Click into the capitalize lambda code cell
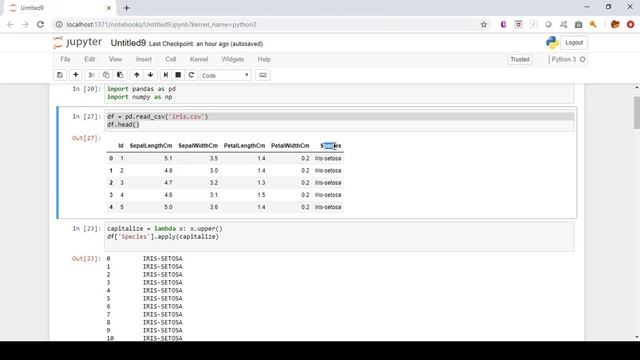Viewport: 640px width, 360px height. 339,237
